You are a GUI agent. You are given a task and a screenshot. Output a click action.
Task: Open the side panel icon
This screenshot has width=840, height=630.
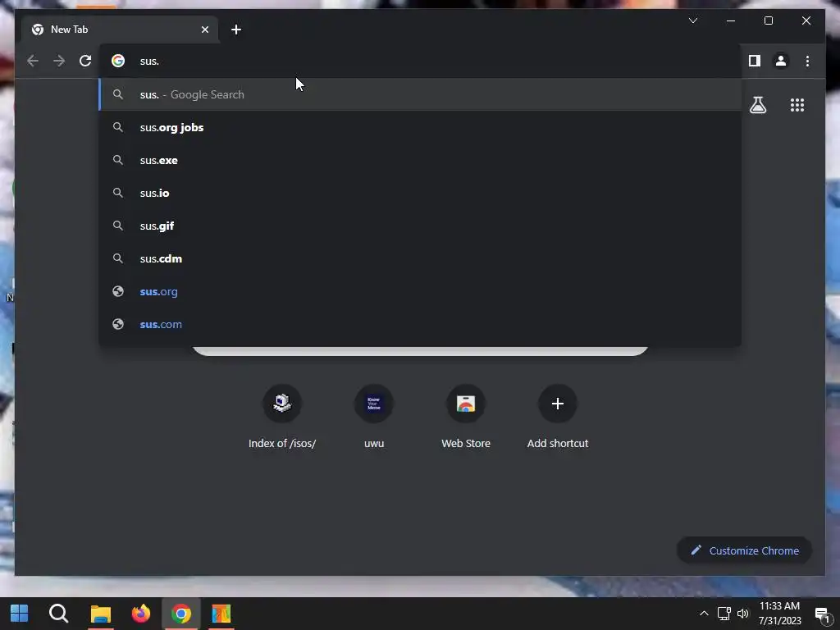point(755,61)
